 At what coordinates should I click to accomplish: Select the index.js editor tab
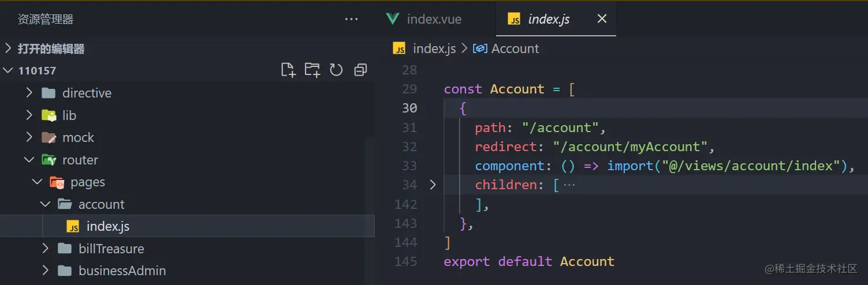(x=548, y=19)
